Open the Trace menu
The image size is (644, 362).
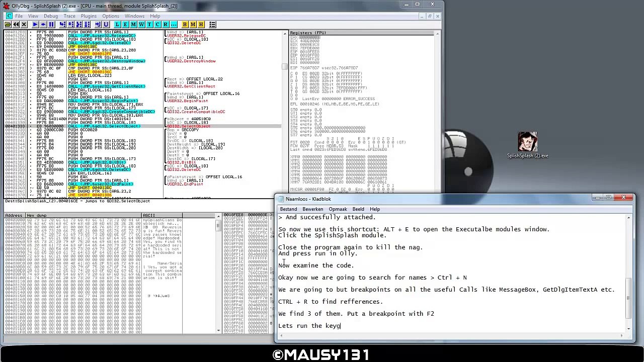click(x=69, y=16)
